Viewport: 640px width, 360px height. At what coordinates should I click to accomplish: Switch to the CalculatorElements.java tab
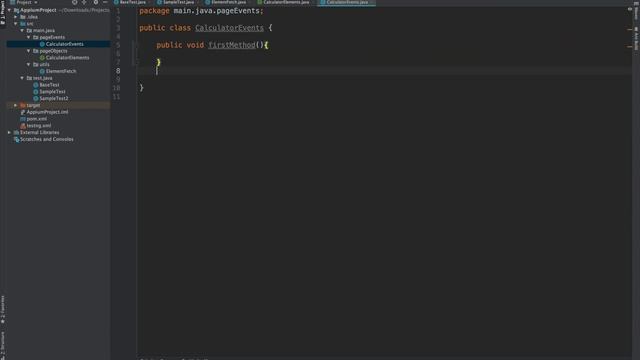pos(283,2)
